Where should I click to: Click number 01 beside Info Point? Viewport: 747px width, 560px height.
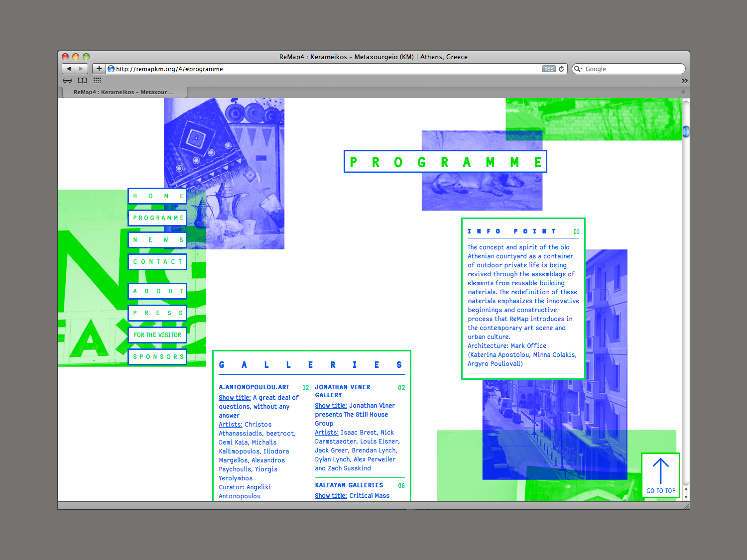[576, 232]
